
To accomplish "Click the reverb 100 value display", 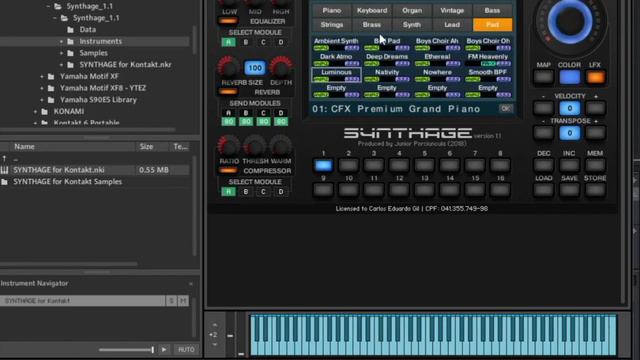I will (255, 68).
